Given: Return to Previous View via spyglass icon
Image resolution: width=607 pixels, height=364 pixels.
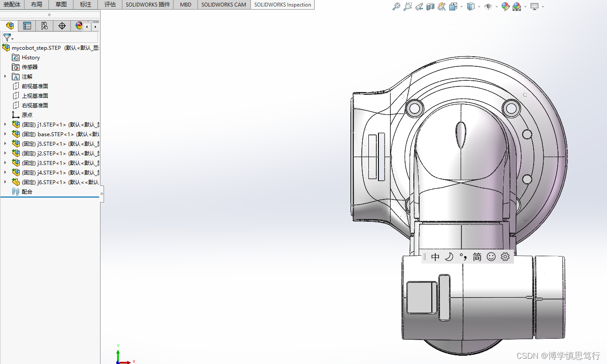Looking at the screenshot, I should tap(419, 7).
